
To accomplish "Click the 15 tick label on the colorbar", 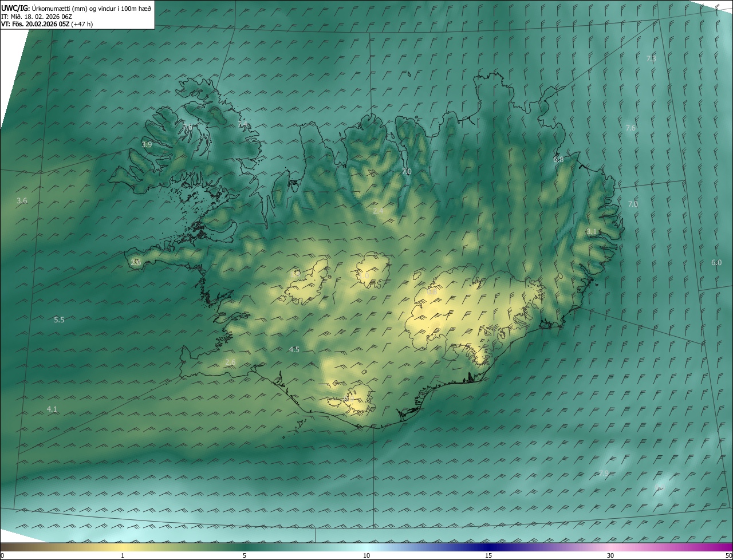I will pyautogui.click(x=488, y=556).
